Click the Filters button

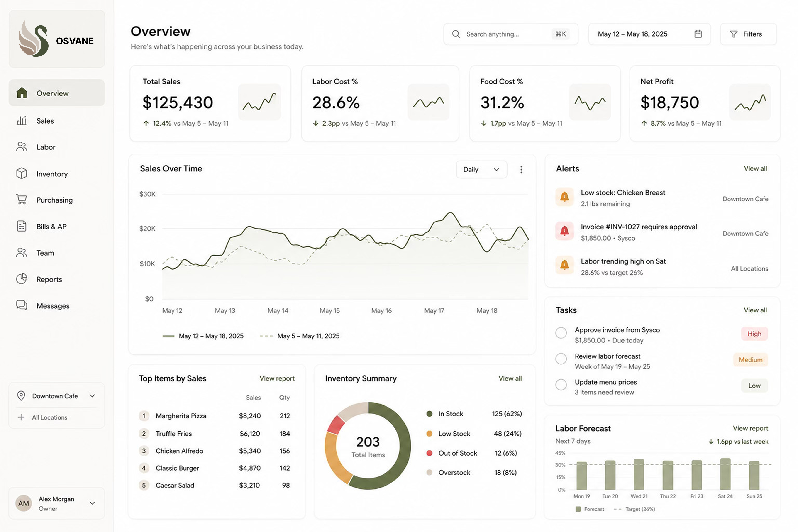point(749,34)
